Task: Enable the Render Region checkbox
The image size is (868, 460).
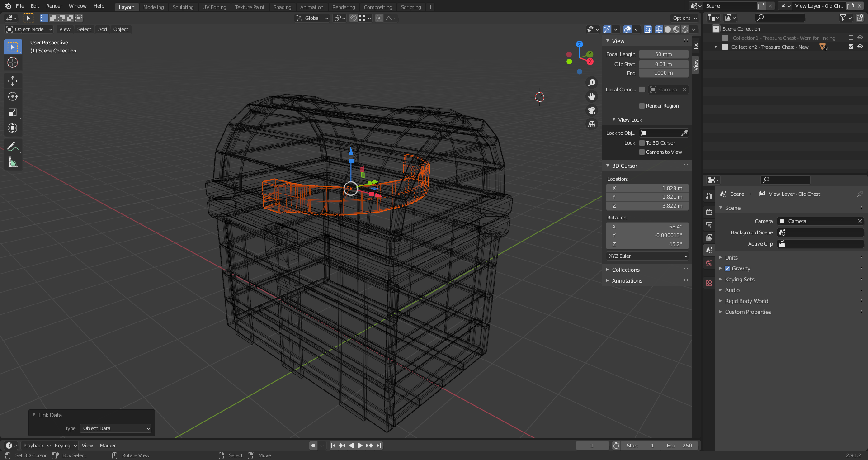Action: point(642,106)
